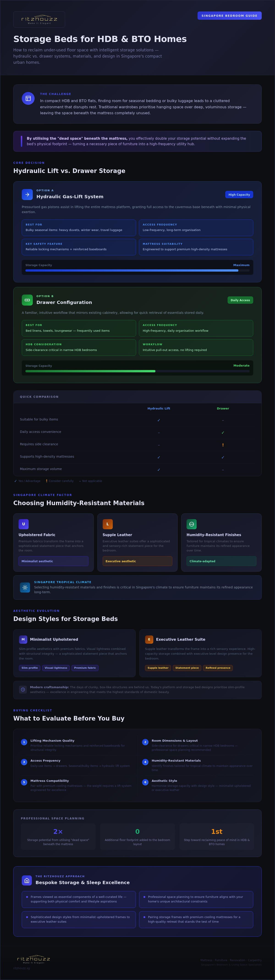Viewport: 275px width, 980px height.
Task: Click number 2 badge for Room Dimensions & Layout
Action: pos(145,742)
